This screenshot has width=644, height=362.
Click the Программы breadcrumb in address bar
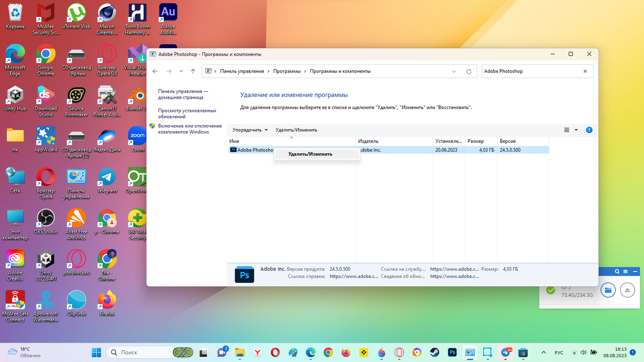pyautogui.click(x=287, y=71)
